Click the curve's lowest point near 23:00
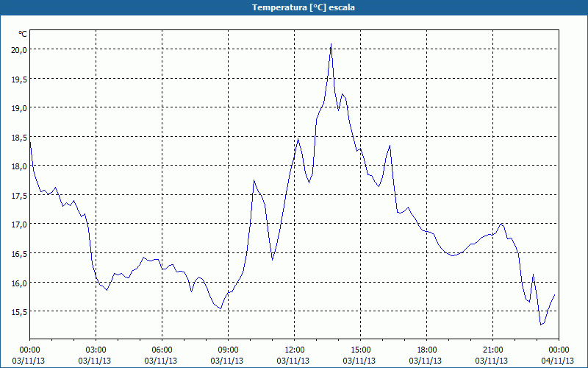 [541, 325]
